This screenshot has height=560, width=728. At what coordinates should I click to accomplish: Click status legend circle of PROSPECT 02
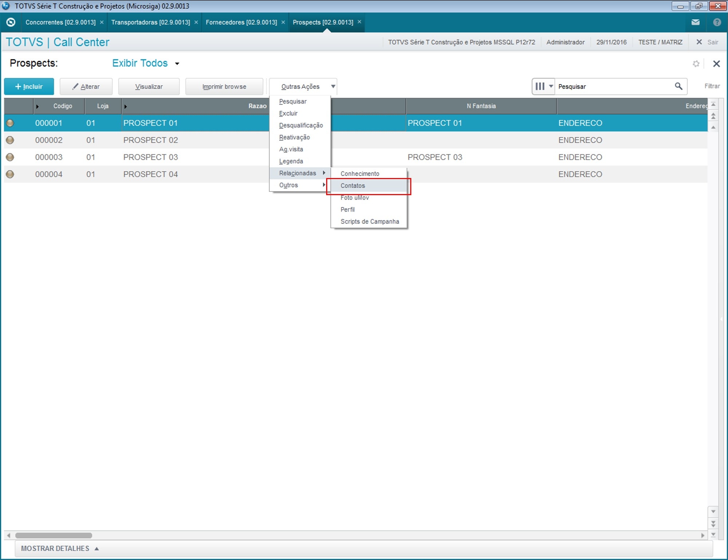tap(10, 140)
